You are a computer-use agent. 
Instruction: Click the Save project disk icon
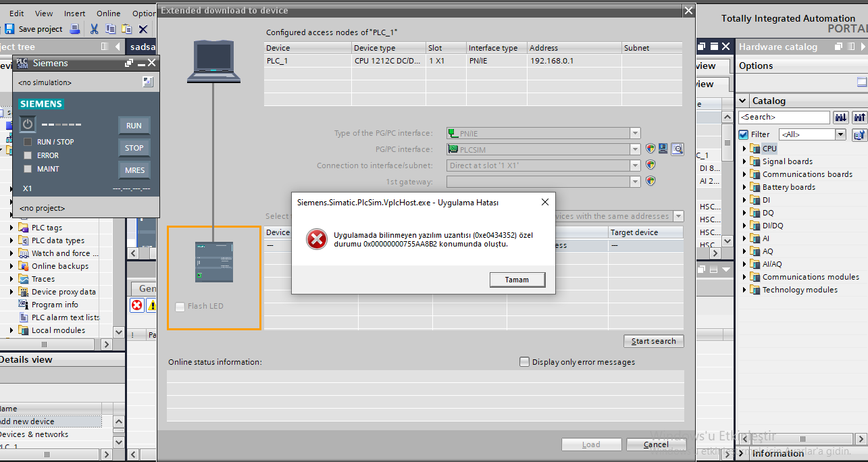[x=9, y=29]
